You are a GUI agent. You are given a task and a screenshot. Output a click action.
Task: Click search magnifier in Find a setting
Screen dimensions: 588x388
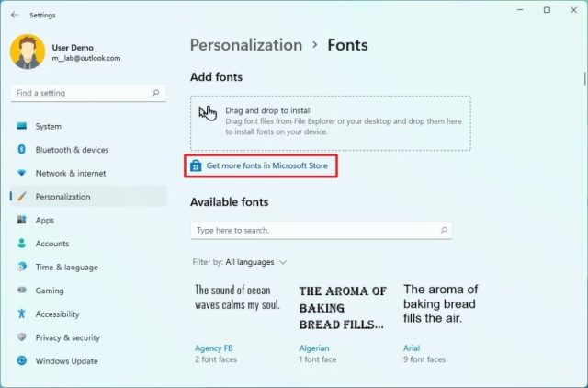tap(155, 93)
